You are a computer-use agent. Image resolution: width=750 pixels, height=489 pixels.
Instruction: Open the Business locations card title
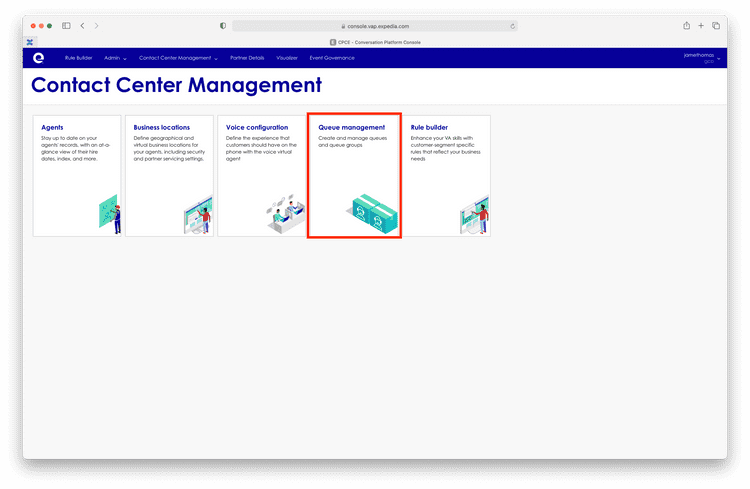pyautogui.click(x=162, y=127)
